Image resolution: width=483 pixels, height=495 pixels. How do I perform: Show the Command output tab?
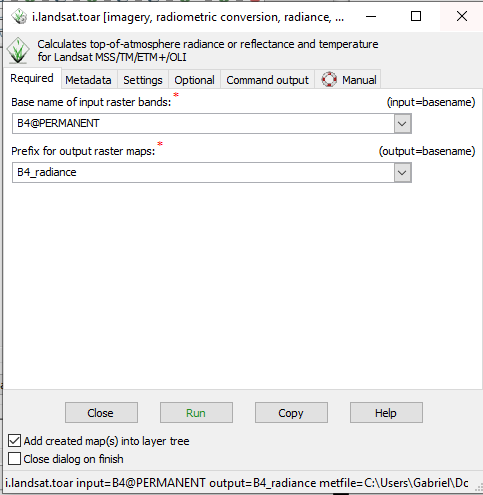268,80
